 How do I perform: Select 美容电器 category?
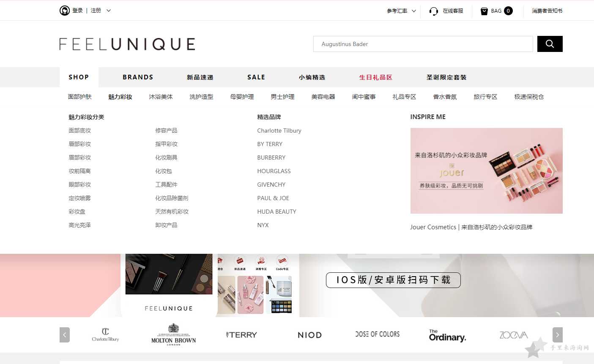(323, 97)
